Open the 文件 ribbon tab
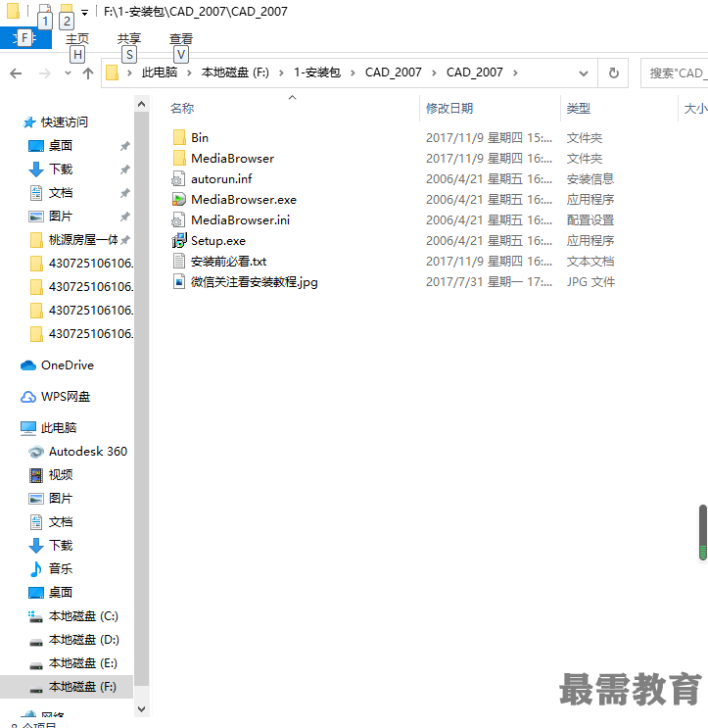This screenshot has height=728, width=708. pos(25,37)
